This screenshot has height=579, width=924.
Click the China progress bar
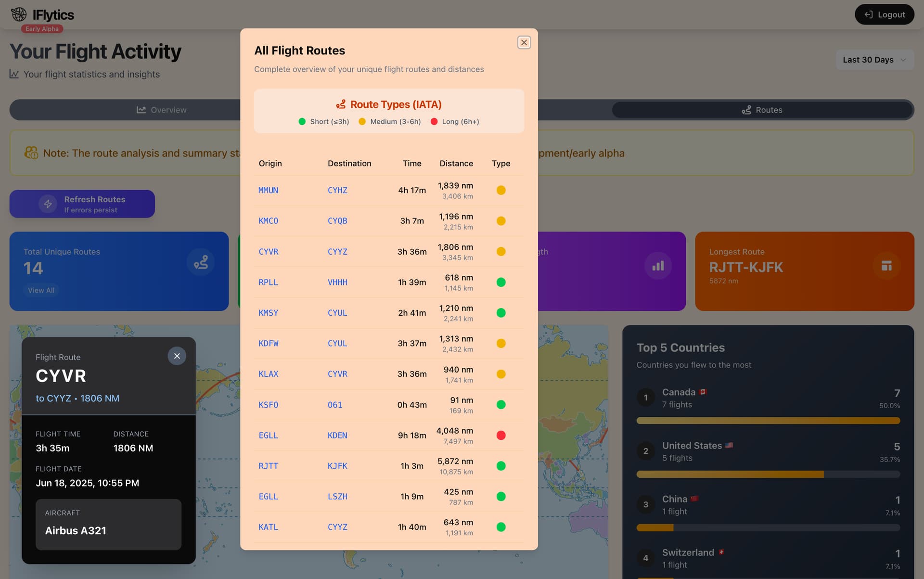pyautogui.click(x=768, y=528)
